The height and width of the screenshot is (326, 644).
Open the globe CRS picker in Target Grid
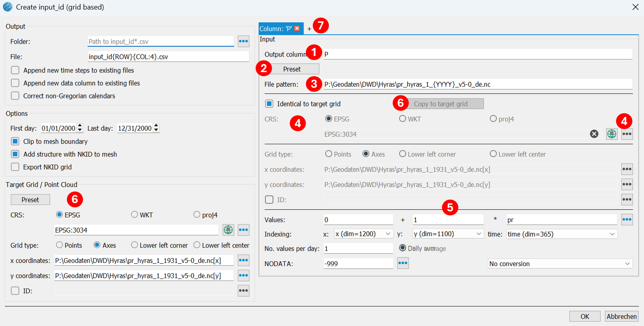228,230
